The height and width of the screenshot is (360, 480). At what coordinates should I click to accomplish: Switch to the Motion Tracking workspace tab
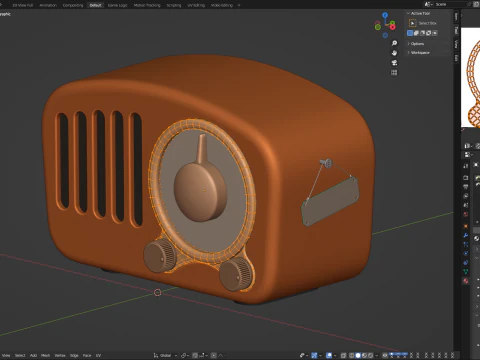[147, 5]
